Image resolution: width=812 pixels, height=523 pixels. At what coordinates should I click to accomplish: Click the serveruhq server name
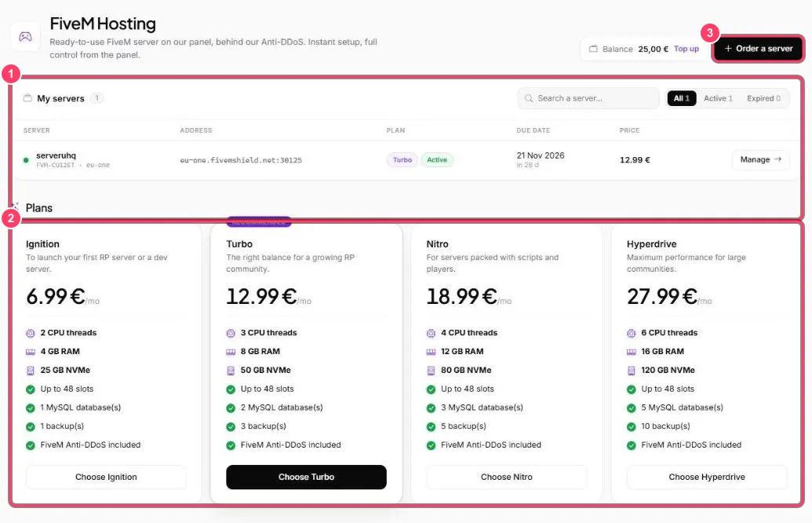pos(56,155)
